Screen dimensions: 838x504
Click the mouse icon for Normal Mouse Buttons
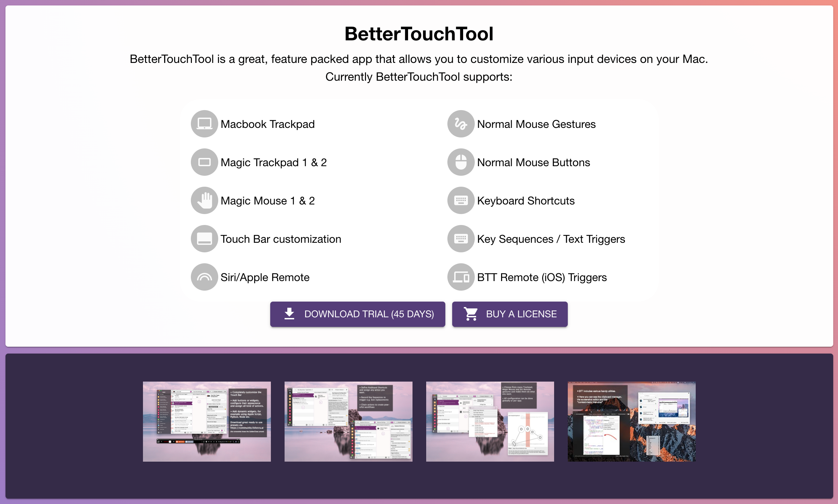tap(460, 162)
